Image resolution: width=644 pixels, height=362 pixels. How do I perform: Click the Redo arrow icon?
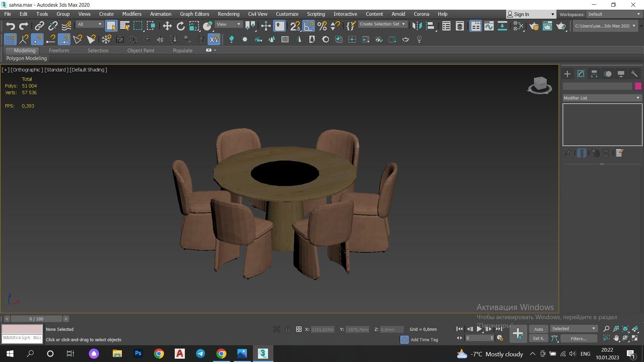pyautogui.click(x=23, y=26)
